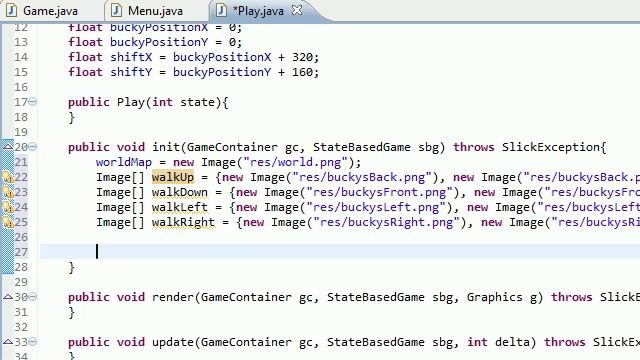Click the Graphics g parameter in render
The image size is (640, 360).
(502, 297)
